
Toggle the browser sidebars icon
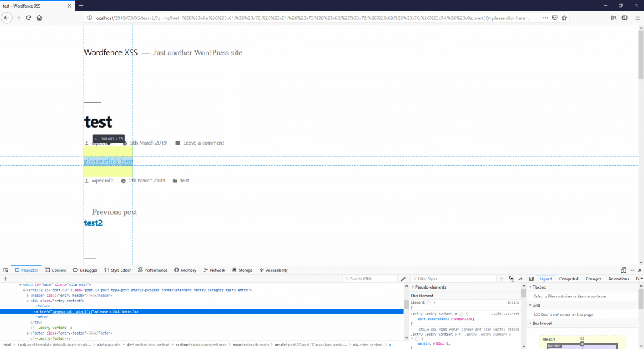(625, 18)
